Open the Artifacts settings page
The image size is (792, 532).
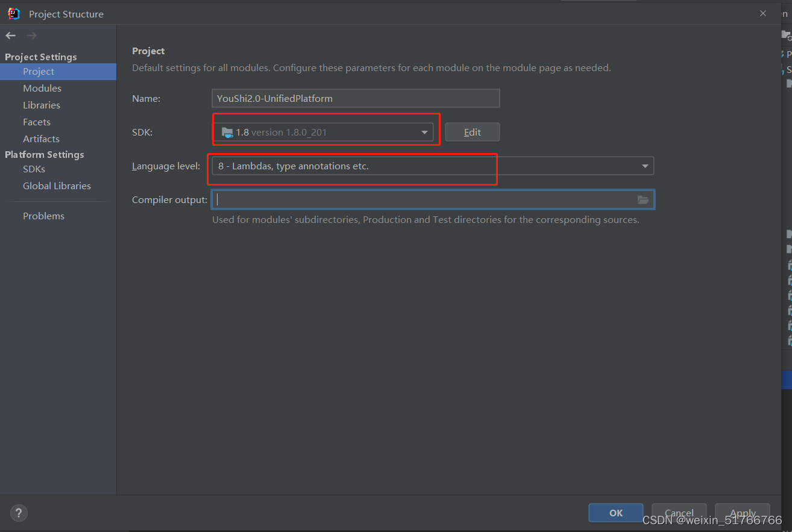41,139
